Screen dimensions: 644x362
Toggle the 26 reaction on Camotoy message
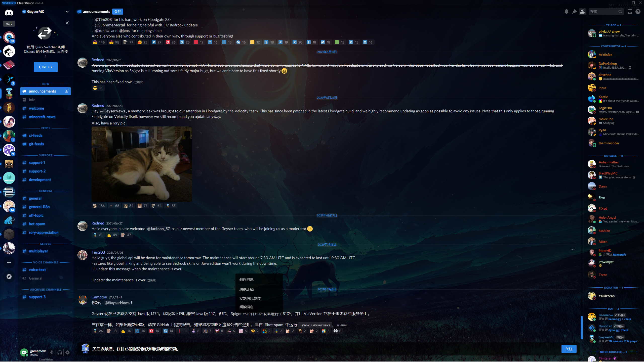point(98,331)
